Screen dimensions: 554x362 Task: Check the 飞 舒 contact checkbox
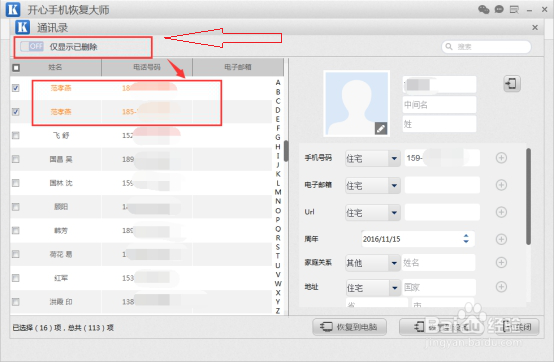16,135
